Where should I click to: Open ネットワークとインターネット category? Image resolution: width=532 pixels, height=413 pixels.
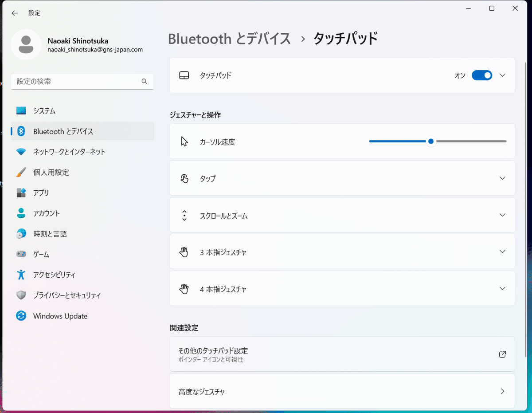click(x=82, y=152)
